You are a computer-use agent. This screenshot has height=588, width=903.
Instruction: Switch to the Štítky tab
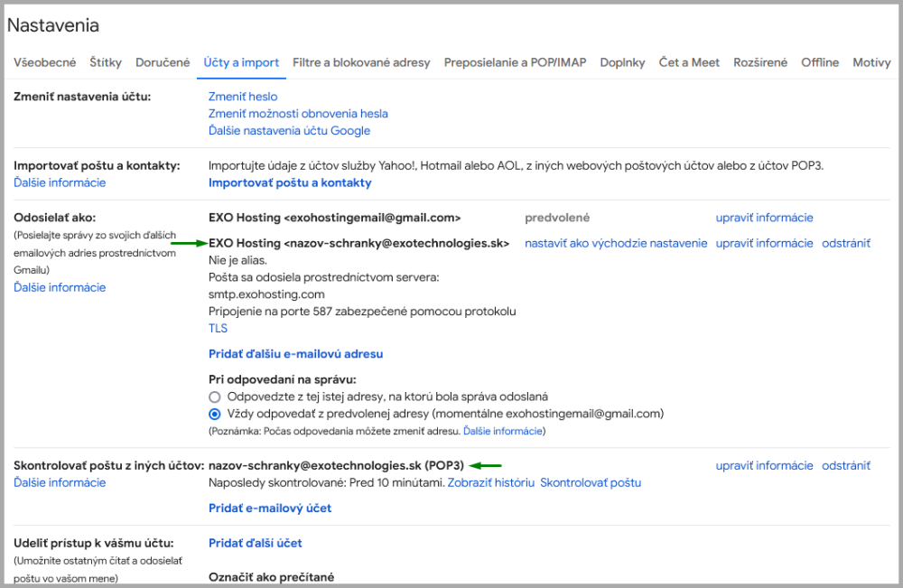(x=106, y=62)
